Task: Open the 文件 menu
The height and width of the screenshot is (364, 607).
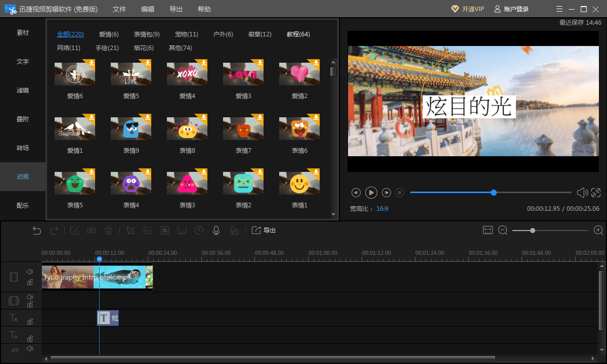Action: tap(119, 9)
